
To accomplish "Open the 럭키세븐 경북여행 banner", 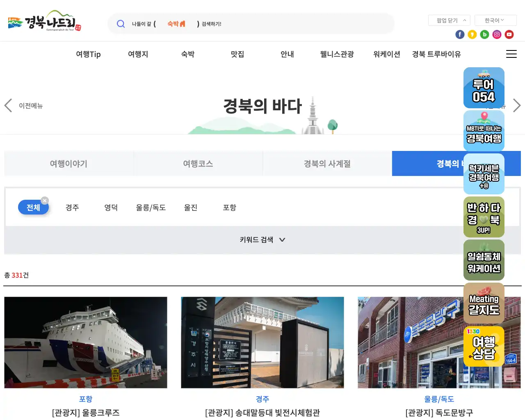I will (x=484, y=174).
